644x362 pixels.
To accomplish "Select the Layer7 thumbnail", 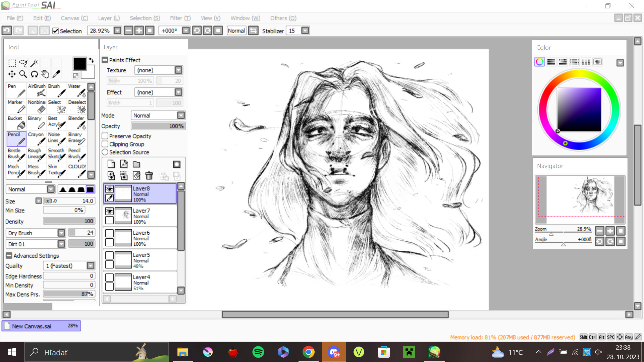I will 123,216.
